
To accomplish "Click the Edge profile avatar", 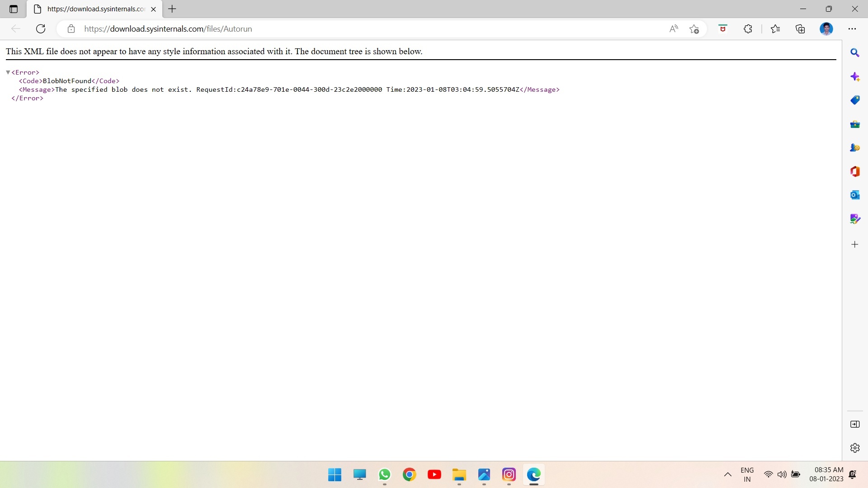I will pyautogui.click(x=826, y=29).
